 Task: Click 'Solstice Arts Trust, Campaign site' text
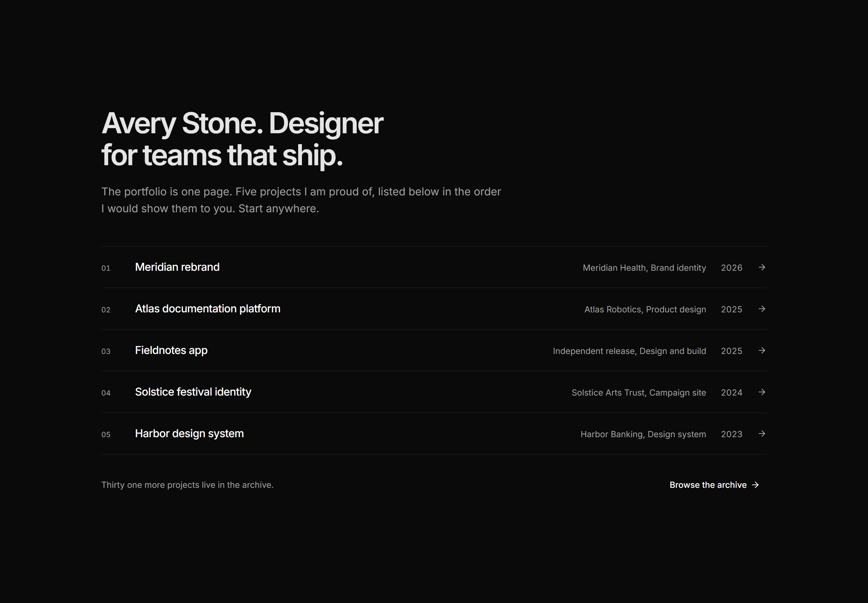point(639,393)
